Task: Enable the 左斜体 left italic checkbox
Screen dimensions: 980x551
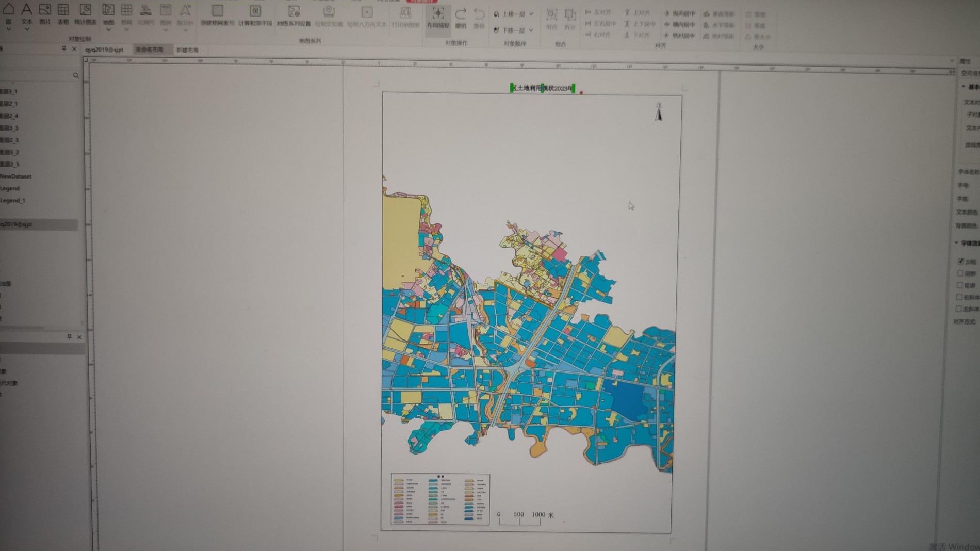Action: [959, 309]
